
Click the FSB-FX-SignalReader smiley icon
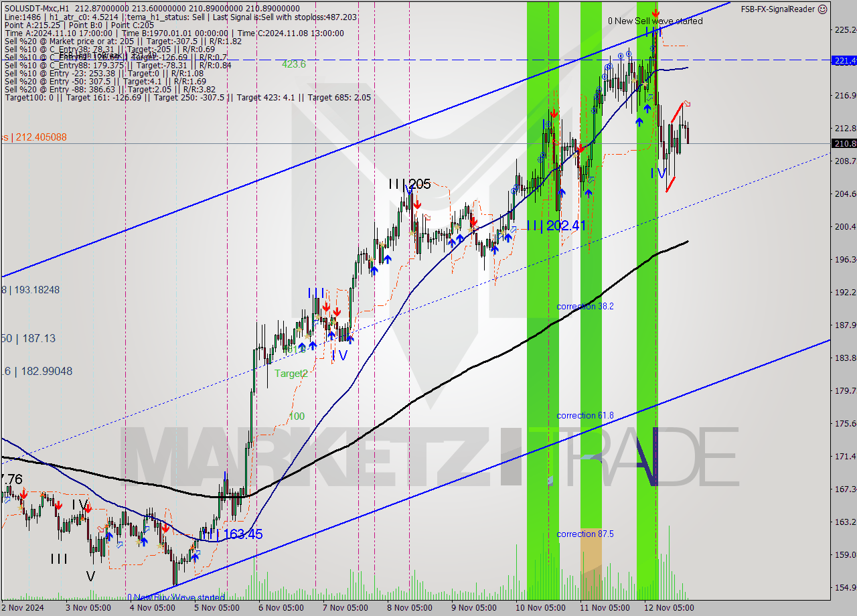823,9
